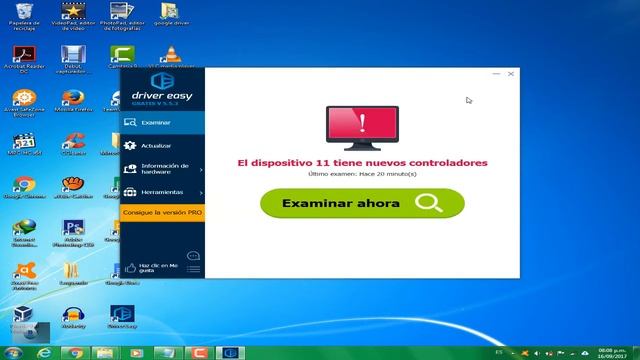Screen dimensions: 640x360
Task: Close the Driver Easy window
Action: click(x=511, y=74)
